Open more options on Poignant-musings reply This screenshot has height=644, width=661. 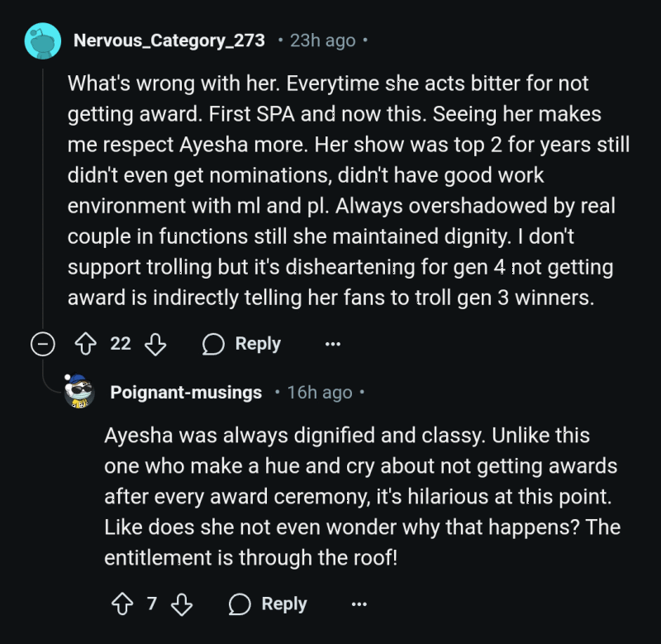(x=359, y=604)
